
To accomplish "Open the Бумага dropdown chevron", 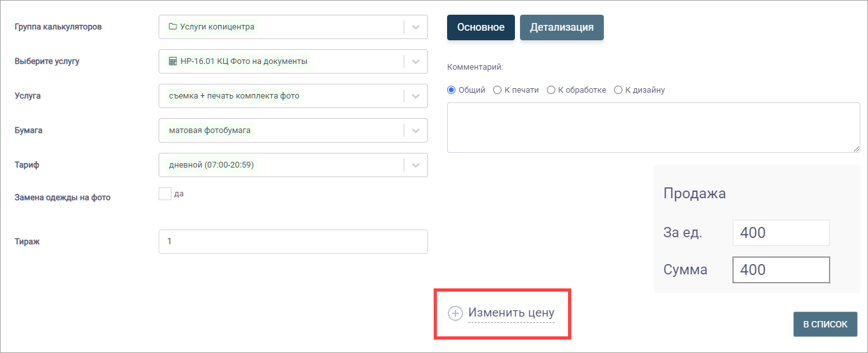I will coord(416,130).
